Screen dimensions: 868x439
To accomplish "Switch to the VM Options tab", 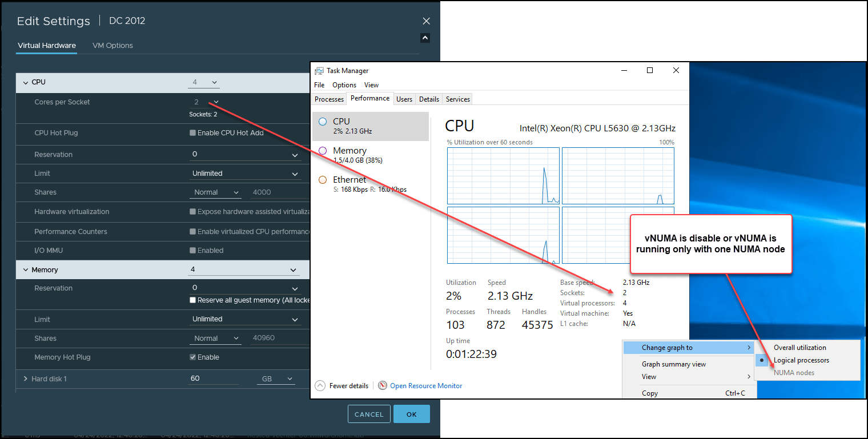I will (x=112, y=46).
